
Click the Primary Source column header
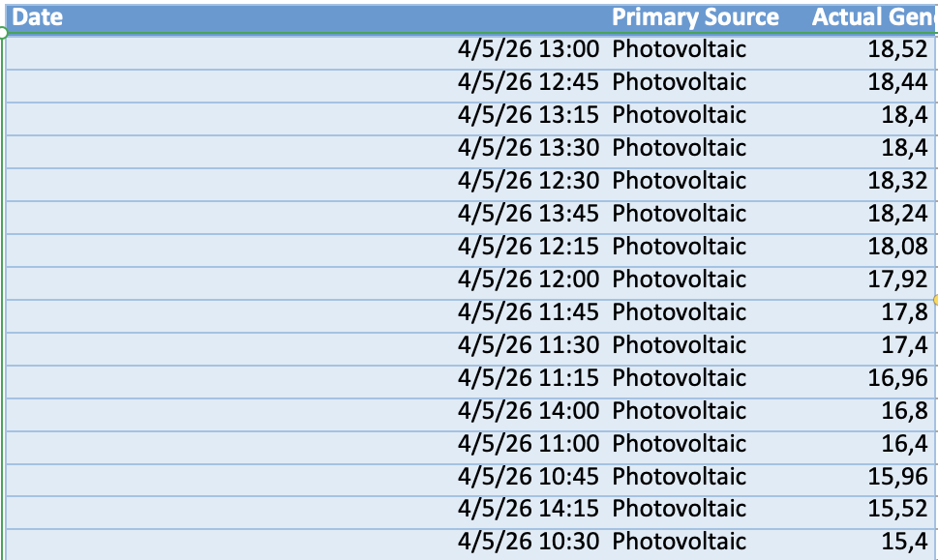pyautogui.click(x=695, y=17)
